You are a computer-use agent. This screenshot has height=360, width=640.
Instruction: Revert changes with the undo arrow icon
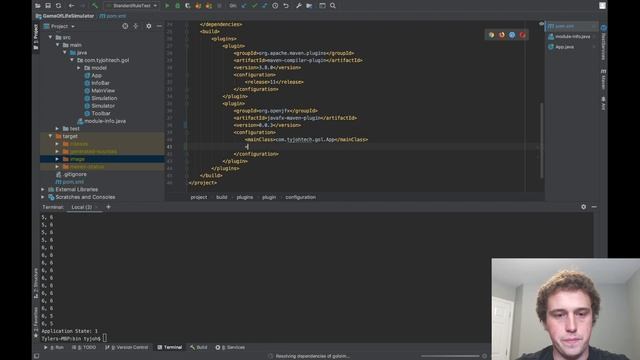click(x=286, y=6)
